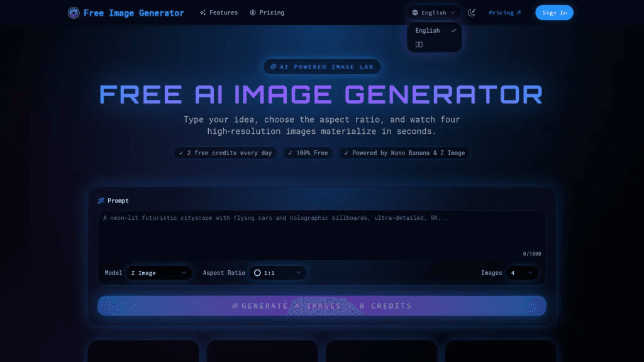This screenshot has height=362, width=644.
Task: Click into the prompt text area
Action: point(322,235)
